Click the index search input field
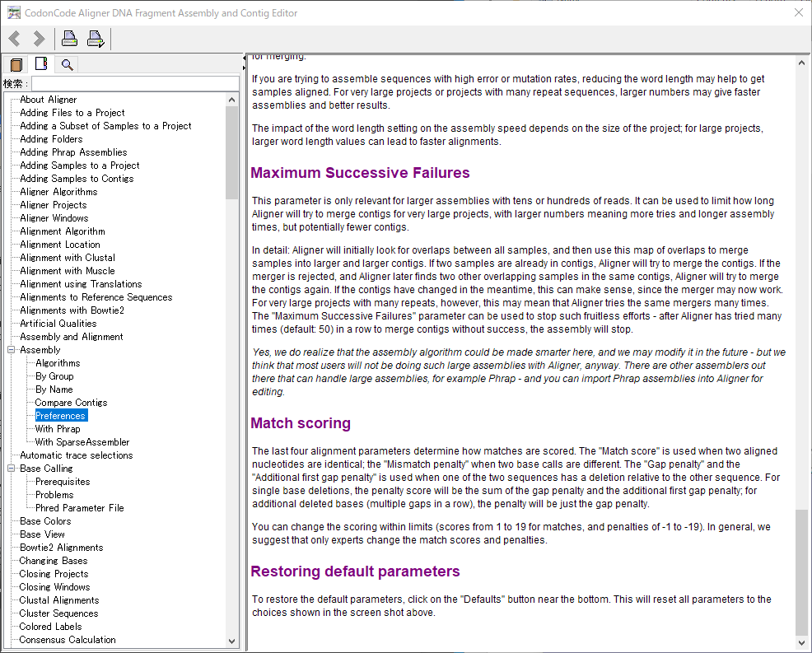 coord(135,83)
